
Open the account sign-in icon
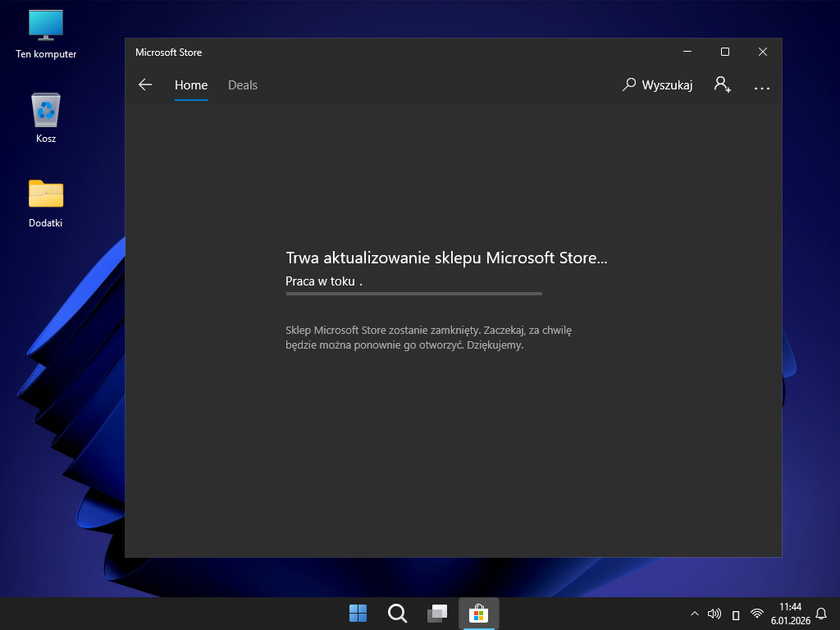pos(722,84)
